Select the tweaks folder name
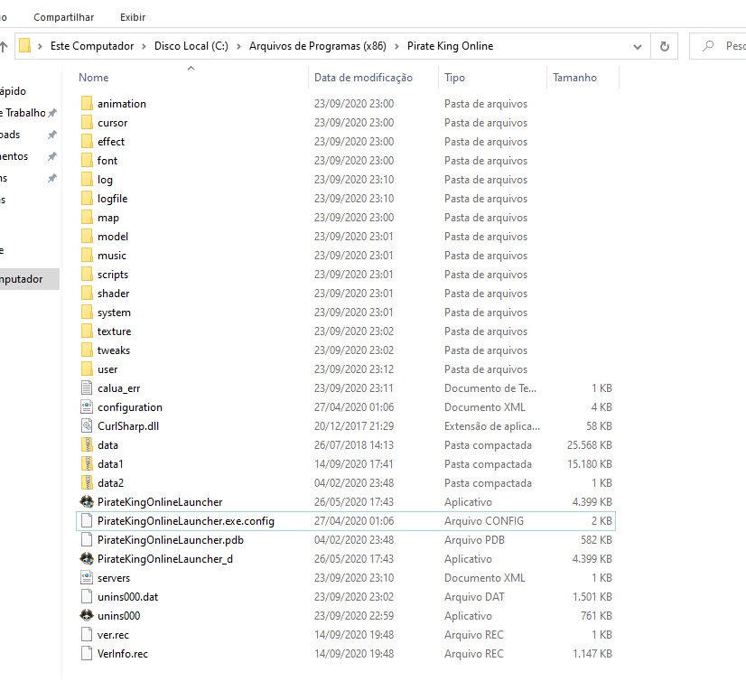The image size is (746, 700). pos(113,350)
